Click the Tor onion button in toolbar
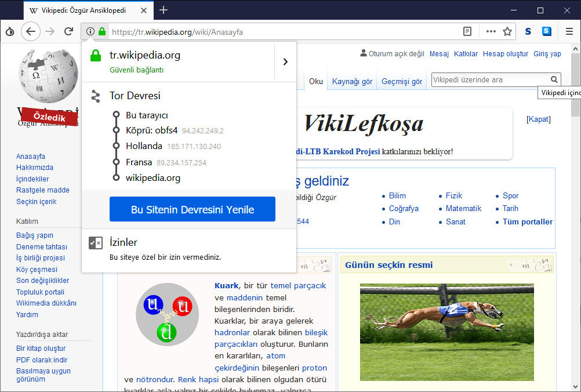This screenshot has width=581, height=392. pos(10,32)
